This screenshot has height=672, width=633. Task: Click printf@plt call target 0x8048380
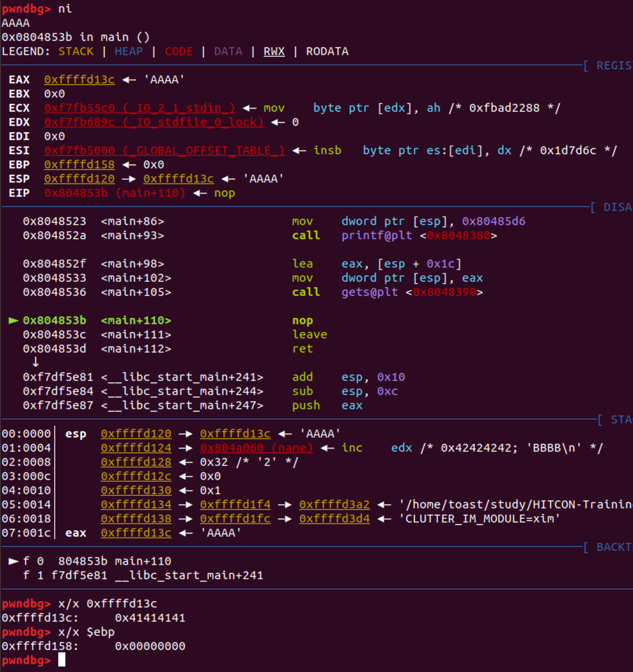click(x=459, y=235)
